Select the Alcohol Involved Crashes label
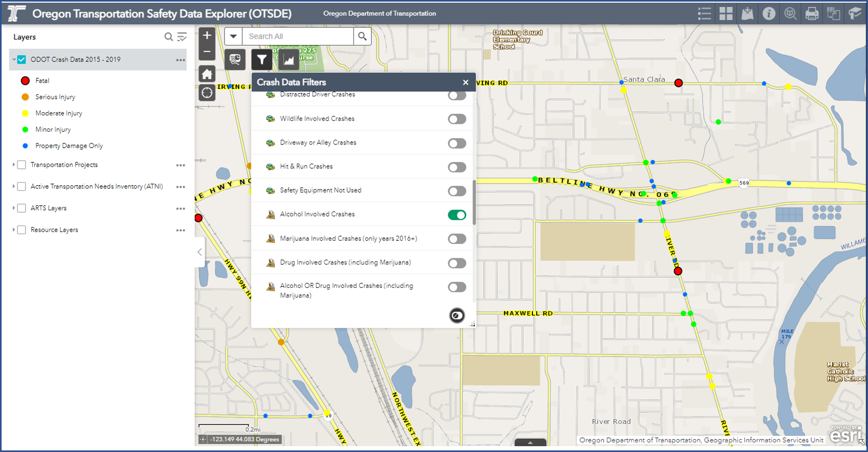This screenshot has height=452, width=868. tap(317, 214)
